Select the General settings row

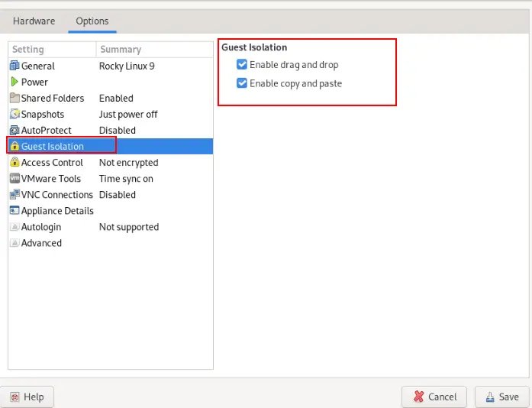click(111, 66)
